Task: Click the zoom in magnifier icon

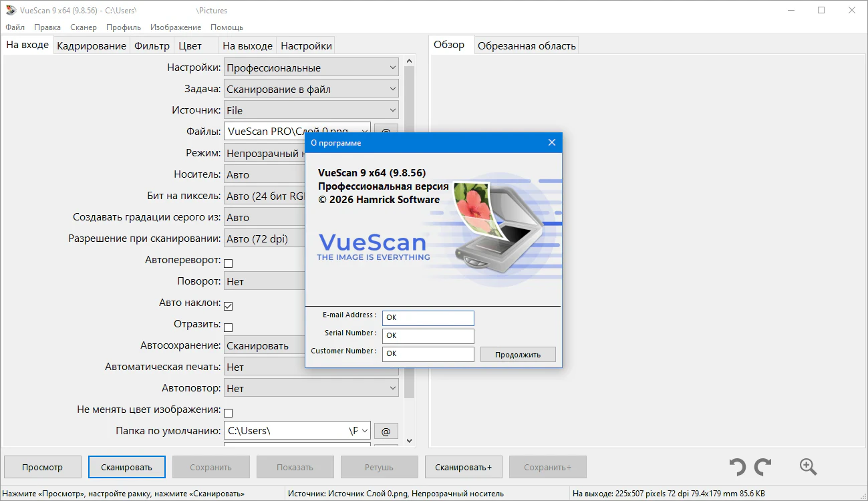Action: [808, 467]
